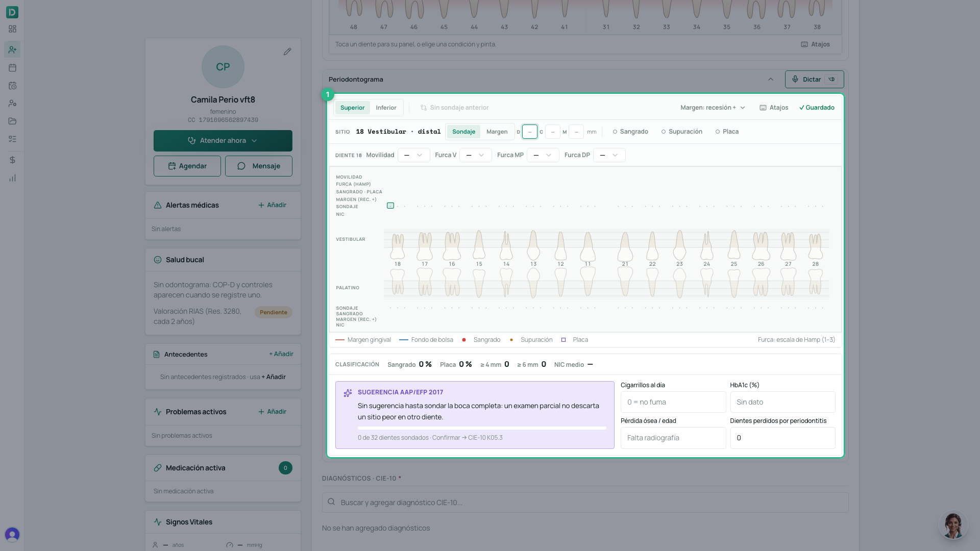Open the folder icon in left sidebar
Viewport: 980px width, 551px height.
pos(13,121)
